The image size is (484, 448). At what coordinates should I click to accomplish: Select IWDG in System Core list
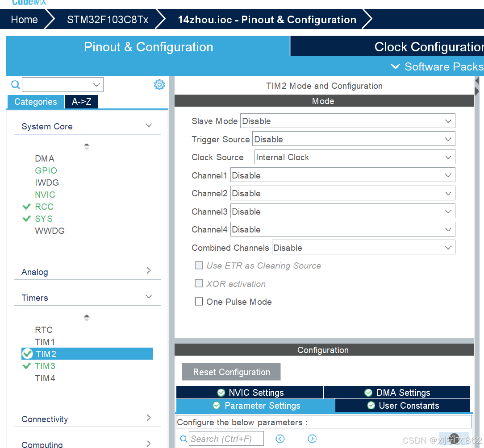click(x=47, y=183)
